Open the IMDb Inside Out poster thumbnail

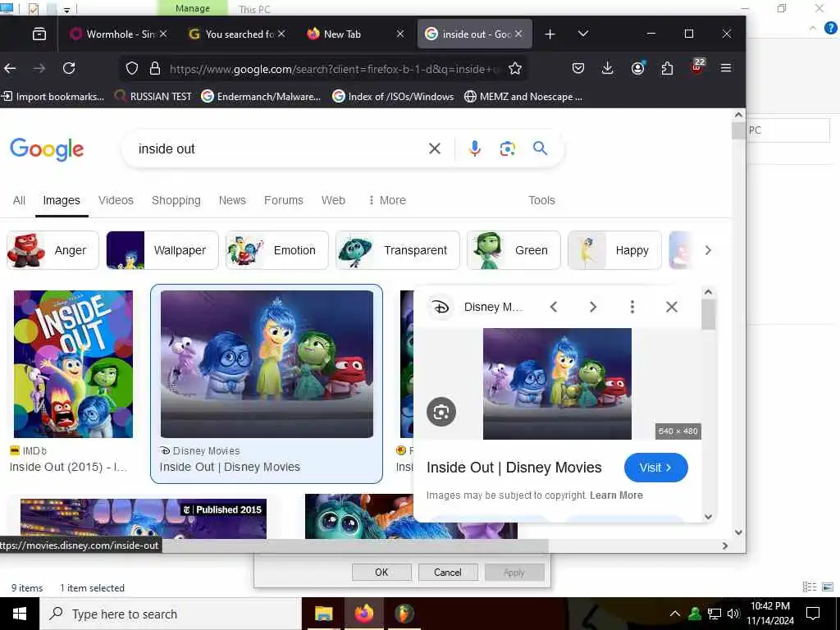73,364
